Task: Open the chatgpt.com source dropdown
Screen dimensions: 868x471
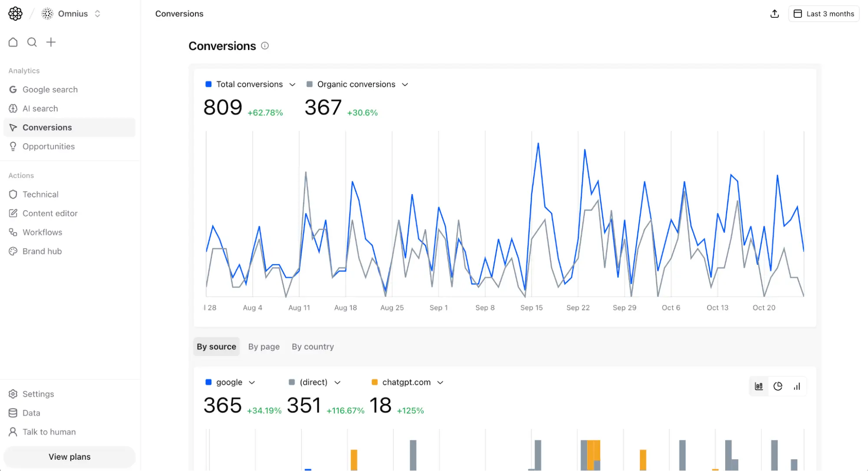Action: pyautogui.click(x=440, y=382)
